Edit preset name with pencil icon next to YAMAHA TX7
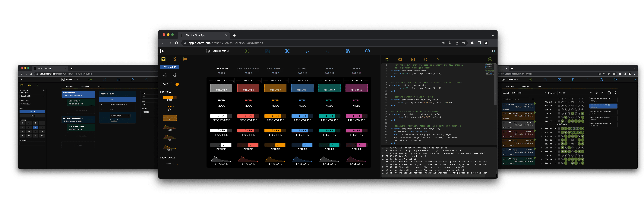The height and width of the screenshot is (215, 644). (x=228, y=51)
